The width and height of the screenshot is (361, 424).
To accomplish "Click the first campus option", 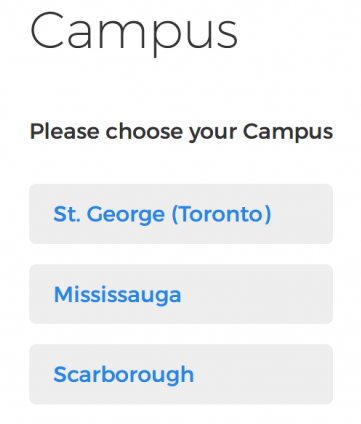I will point(181,214).
